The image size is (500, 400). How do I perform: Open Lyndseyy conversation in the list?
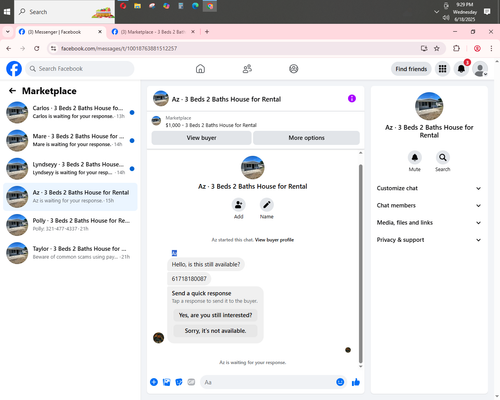coord(70,169)
